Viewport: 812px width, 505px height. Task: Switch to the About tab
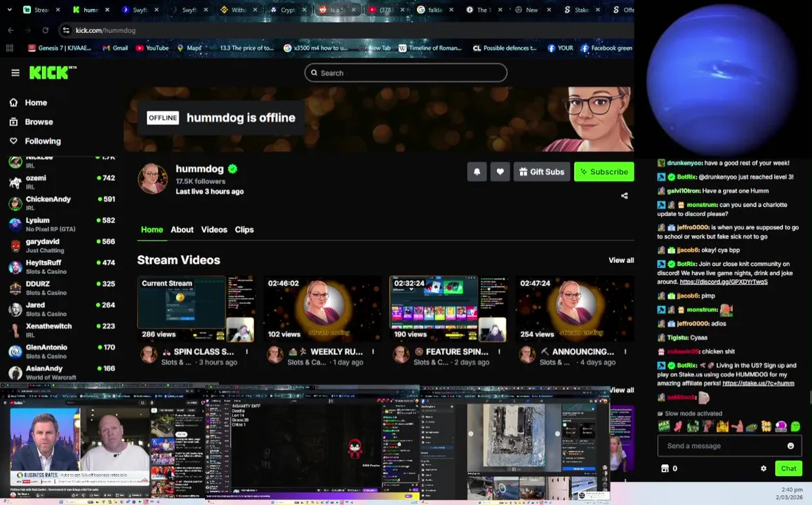tap(182, 230)
